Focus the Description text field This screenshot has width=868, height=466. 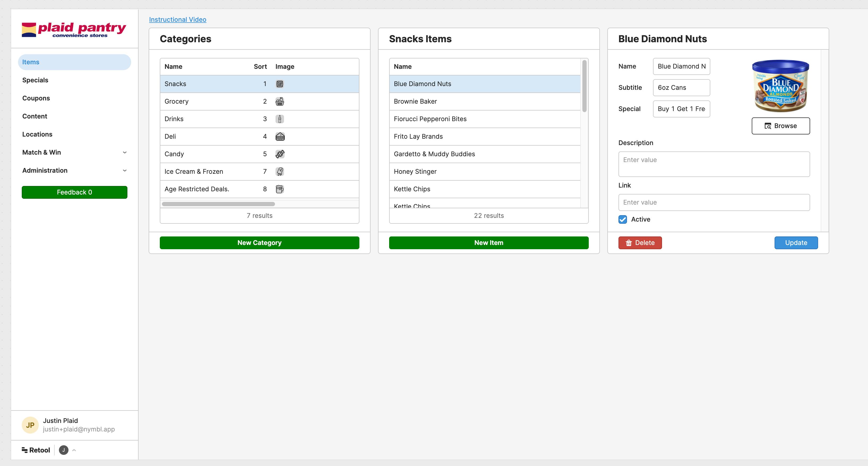714,164
